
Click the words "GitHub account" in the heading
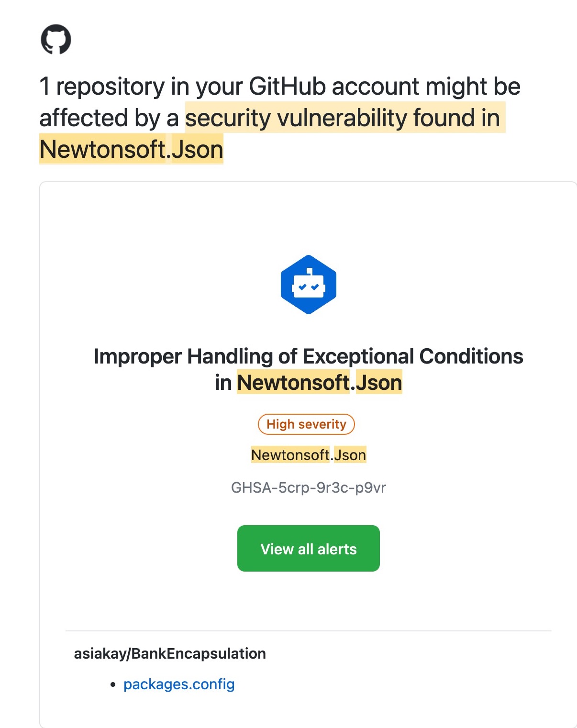(334, 87)
